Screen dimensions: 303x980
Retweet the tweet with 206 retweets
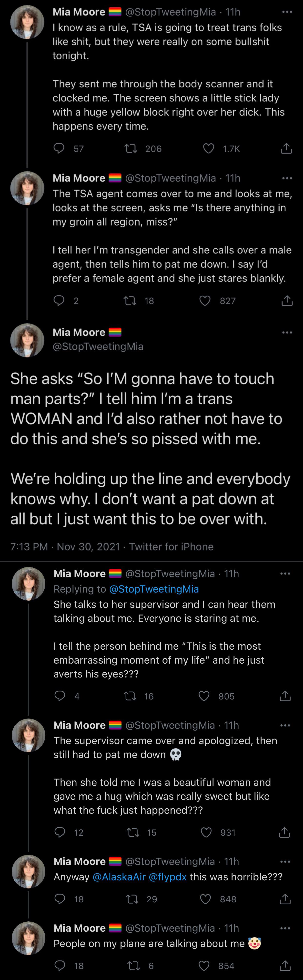pyautogui.click(x=131, y=148)
